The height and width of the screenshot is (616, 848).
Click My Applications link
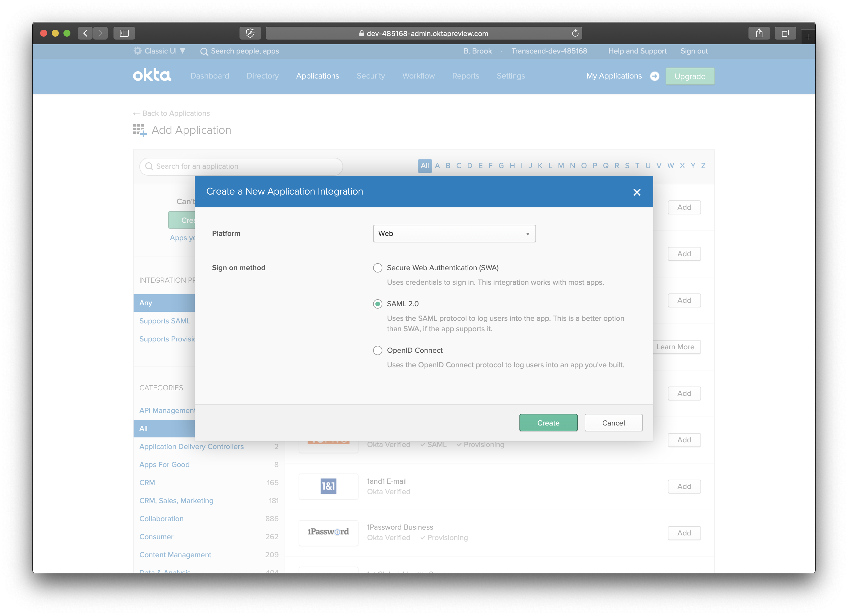click(x=614, y=76)
